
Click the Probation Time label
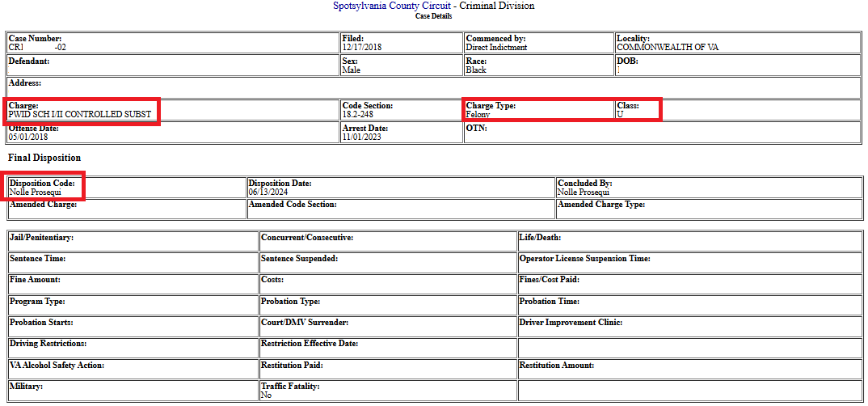550,302
